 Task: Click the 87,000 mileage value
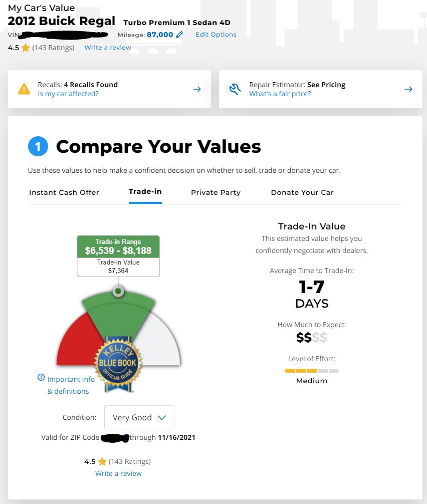pyautogui.click(x=160, y=35)
